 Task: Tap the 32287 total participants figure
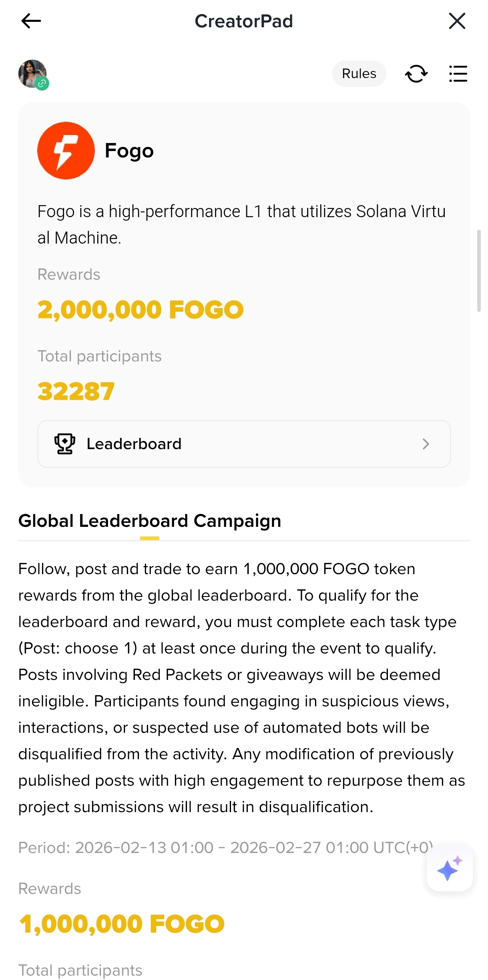(x=76, y=391)
